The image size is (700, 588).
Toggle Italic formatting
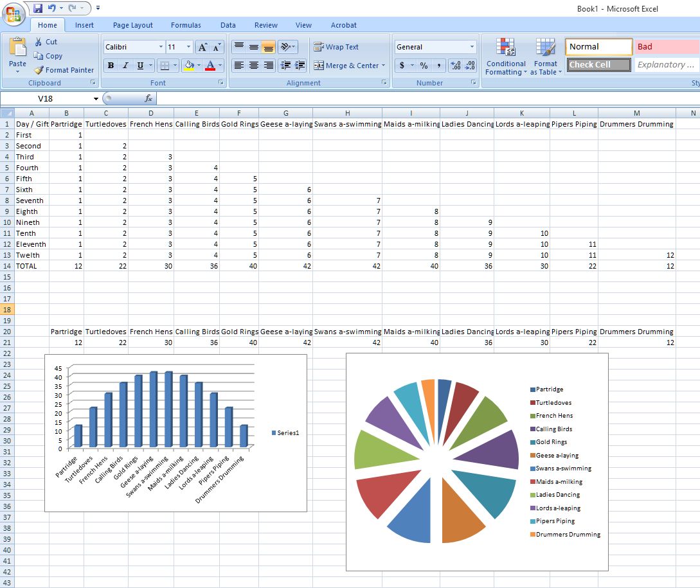(125, 66)
